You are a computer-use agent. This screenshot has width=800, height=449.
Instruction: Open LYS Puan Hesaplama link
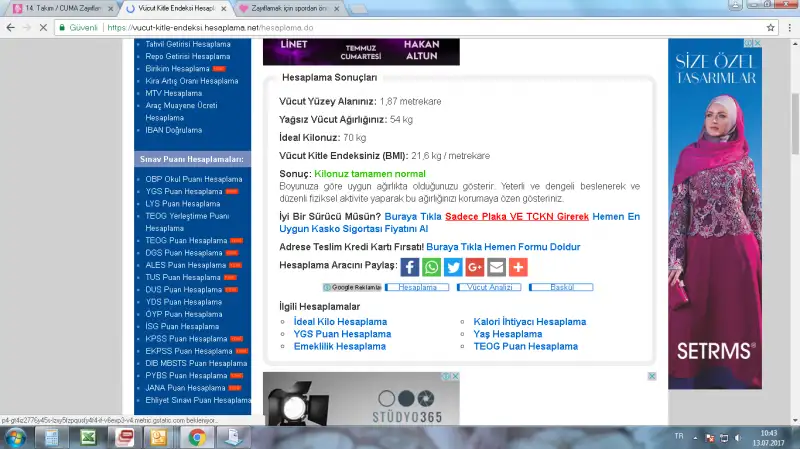tap(183, 204)
